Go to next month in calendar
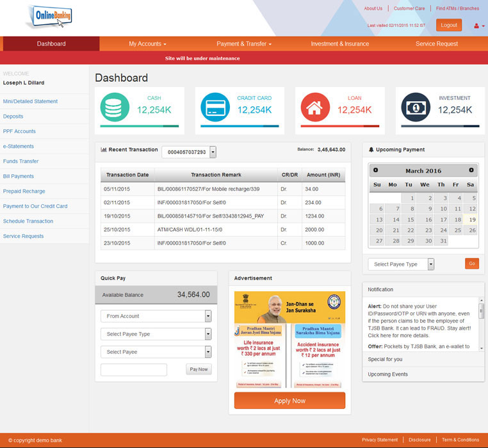Screen dimensions: 488x448 471,170
